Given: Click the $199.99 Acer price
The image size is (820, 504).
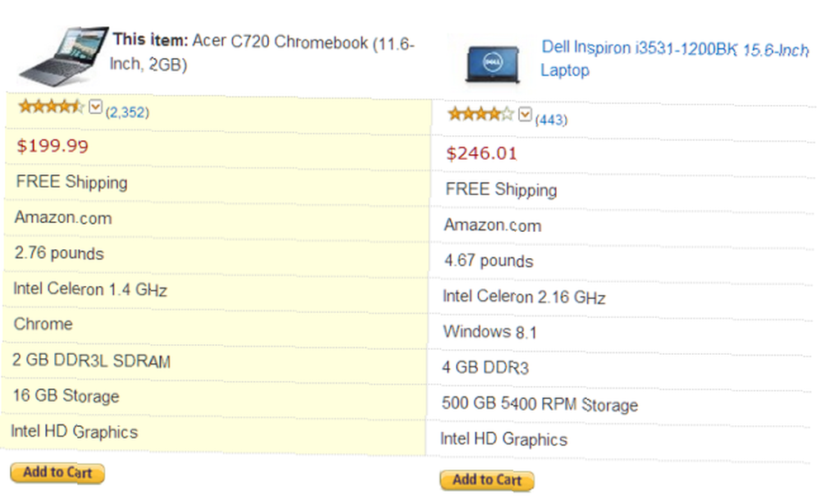Looking at the screenshot, I should [x=52, y=146].
